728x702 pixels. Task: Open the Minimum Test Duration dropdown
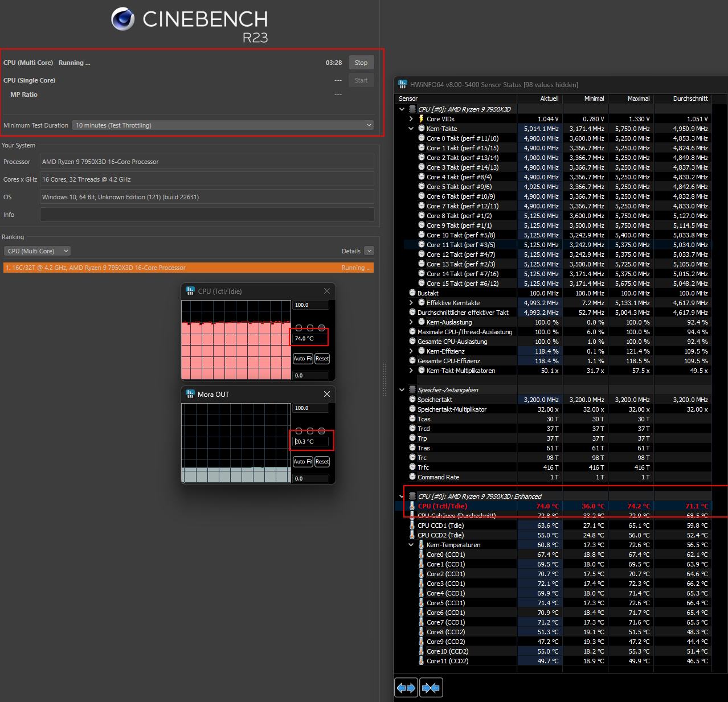coord(223,125)
